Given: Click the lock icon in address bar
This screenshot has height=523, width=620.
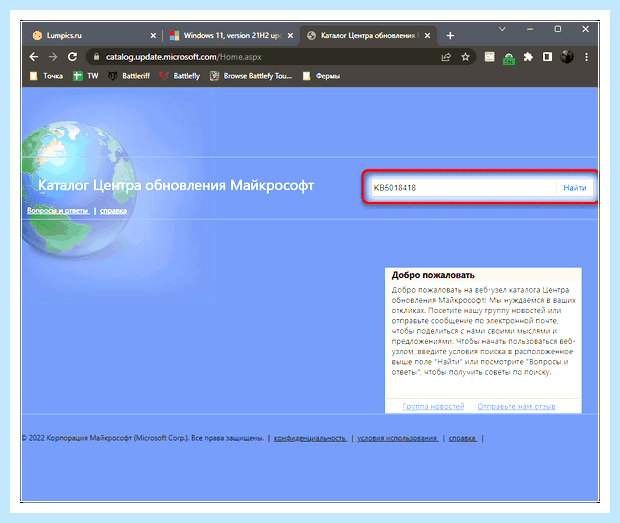Looking at the screenshot, I should [96, 57].
